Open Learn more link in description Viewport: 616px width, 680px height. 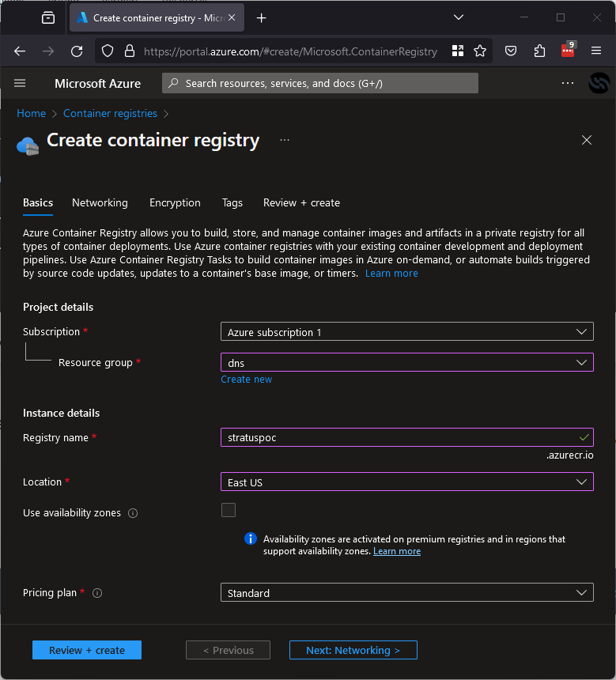tap(391, 274)
